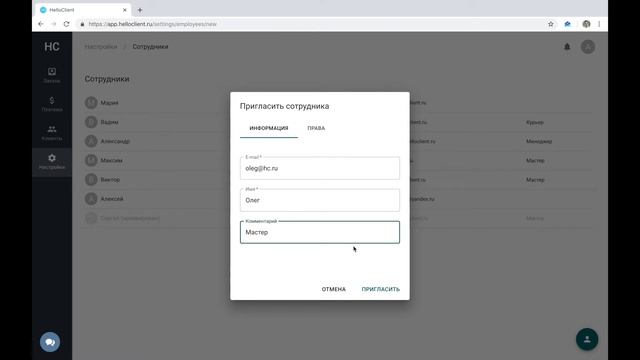Close the HelloClient browser tab
Viewport: 640px width, 360px height.
tap(125, 10)
